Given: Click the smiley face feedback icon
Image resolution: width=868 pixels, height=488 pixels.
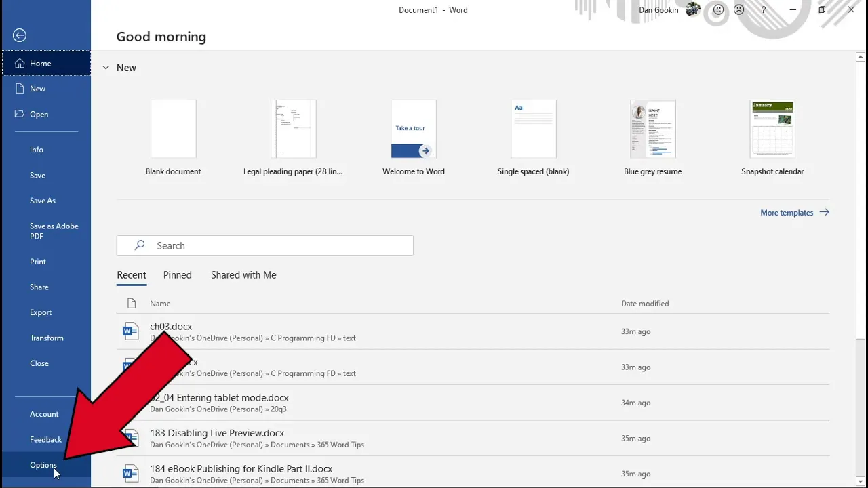Looking at the screenshot, I should [718, 10].
